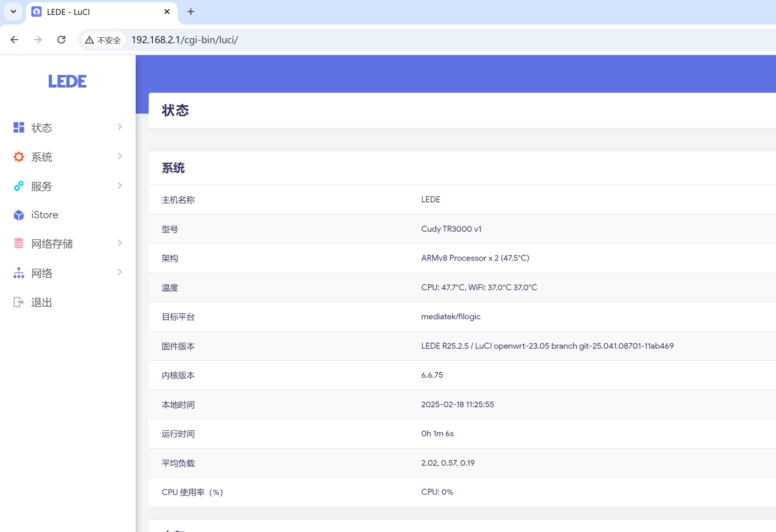Expand the 状态 menu chevron
The image size is (776, 532).
click(120, 127)
